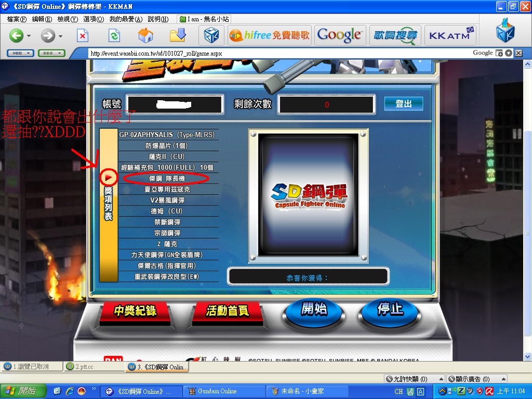Close the current tab with the address-bar X
Viewport: 532px width, 399px height.
click(518, 53)
